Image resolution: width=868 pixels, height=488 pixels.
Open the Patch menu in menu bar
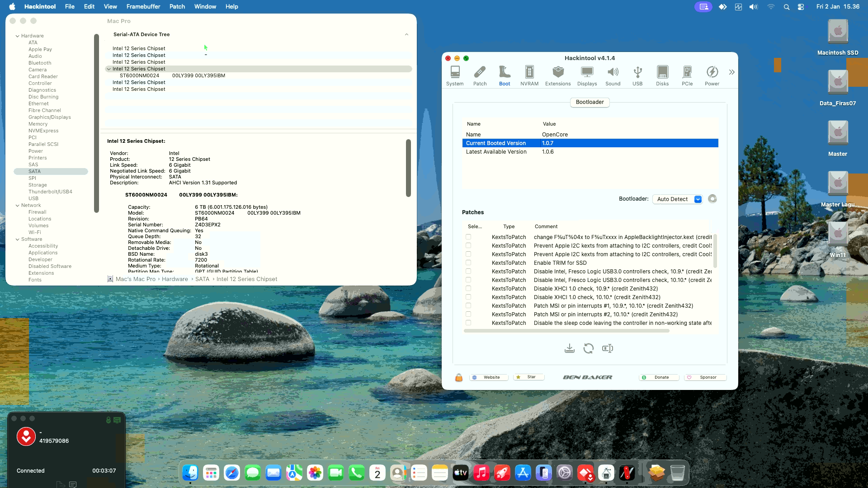(x=177, y=7)
